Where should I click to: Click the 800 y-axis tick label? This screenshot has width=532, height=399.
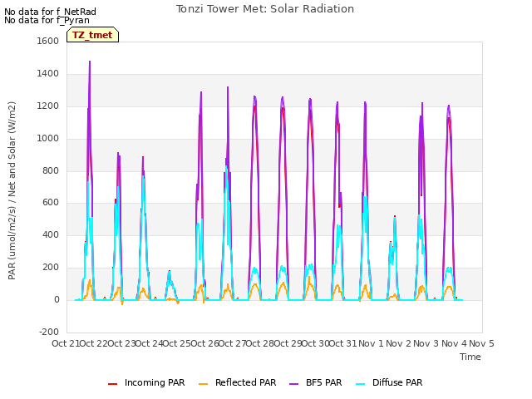(x=51, y=170)
